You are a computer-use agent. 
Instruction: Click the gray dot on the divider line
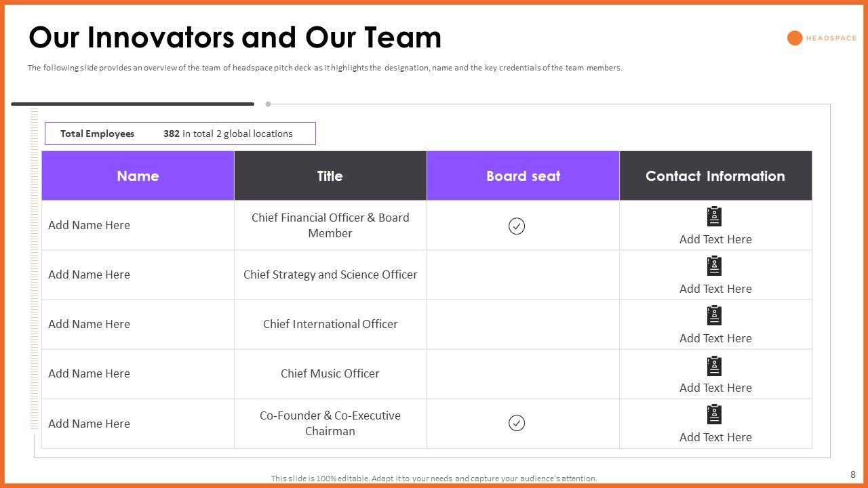tap(268, 104)
